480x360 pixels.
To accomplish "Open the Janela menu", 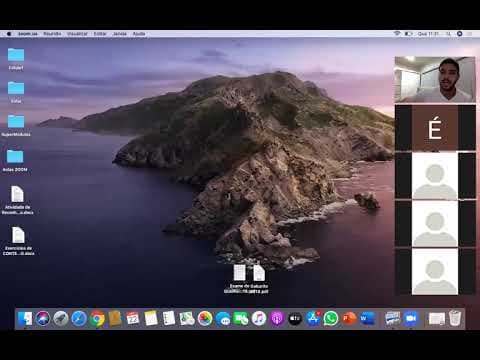I will coord(119,34).
